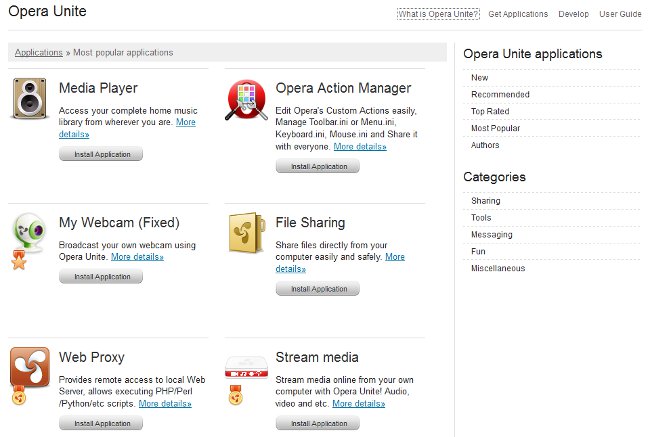Click the Stream media app icon
The height and width of the screenshot is (437, 650).
(x=246, y=367)
